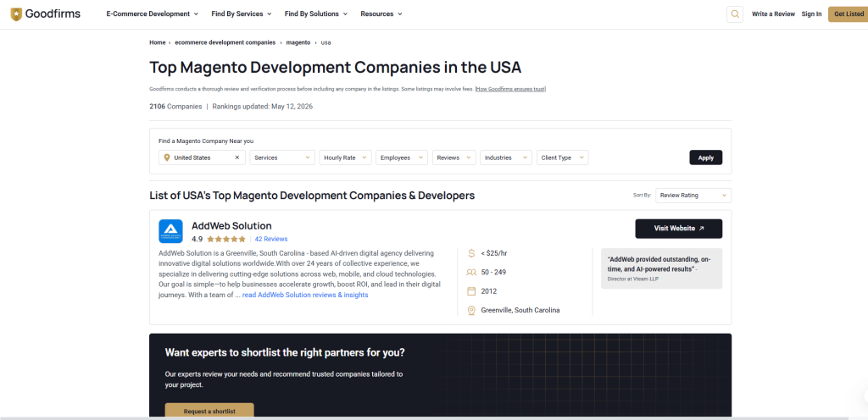Click the Request a shortlist button
The image size is (868, 420).
[x=209, y=412]
